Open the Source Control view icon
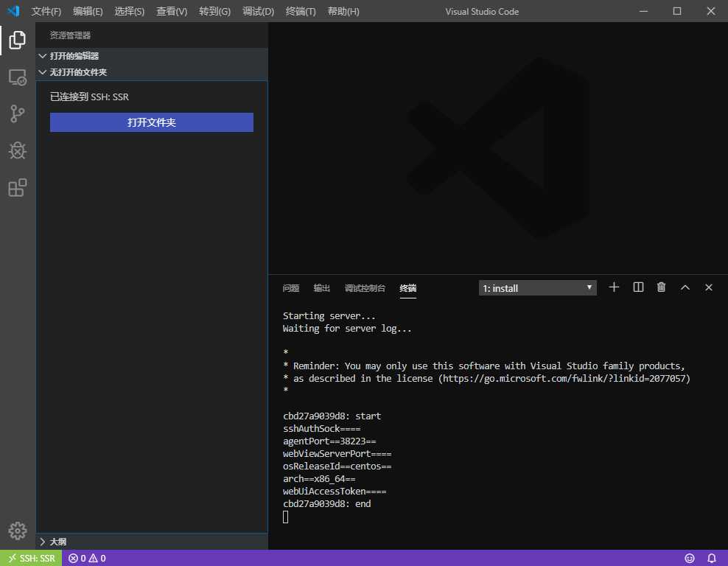The width and height of the screenshot is (728, 566). pyautogui.click(x=17, y=113)
